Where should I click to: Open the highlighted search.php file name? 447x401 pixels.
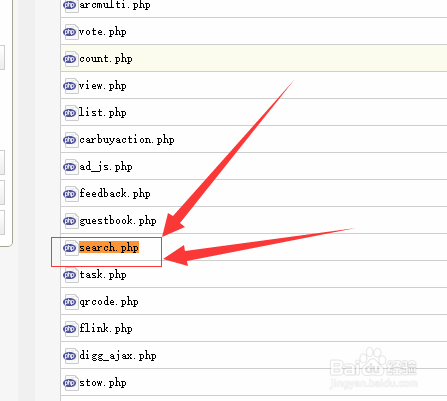[109, 248]
